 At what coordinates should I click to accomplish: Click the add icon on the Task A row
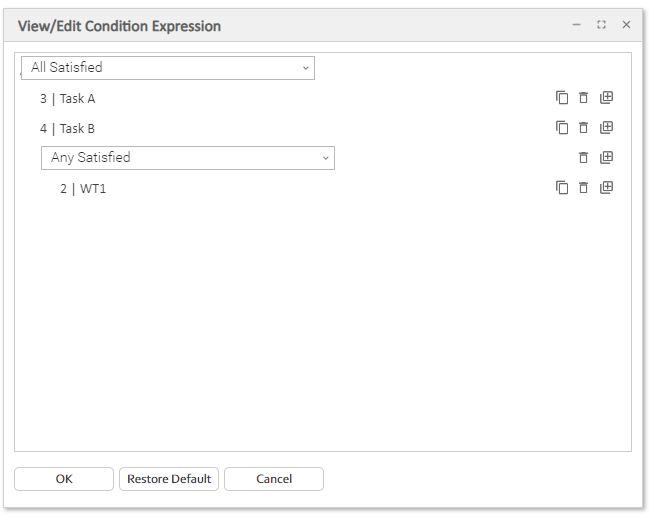click(606, 98)
